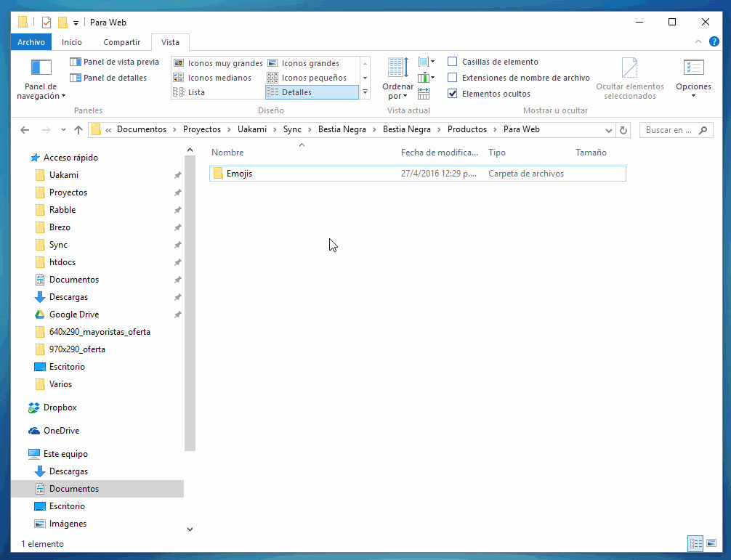The width and height of the screenshot is (731, 560).
Task: Collapse the ribbon with chevron arrow
Action: coord(698,41)
